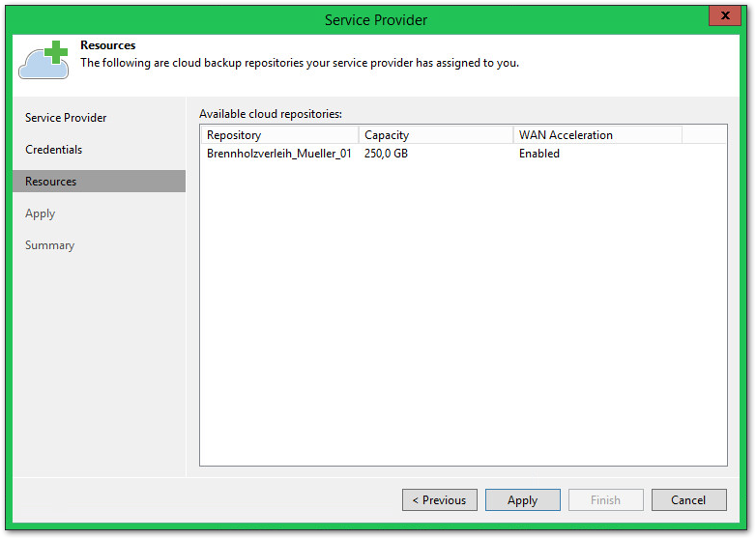This screenshot has height=539, width=756.
Task: Click the cloud with green plus icon
Action: tap(44, 60)
